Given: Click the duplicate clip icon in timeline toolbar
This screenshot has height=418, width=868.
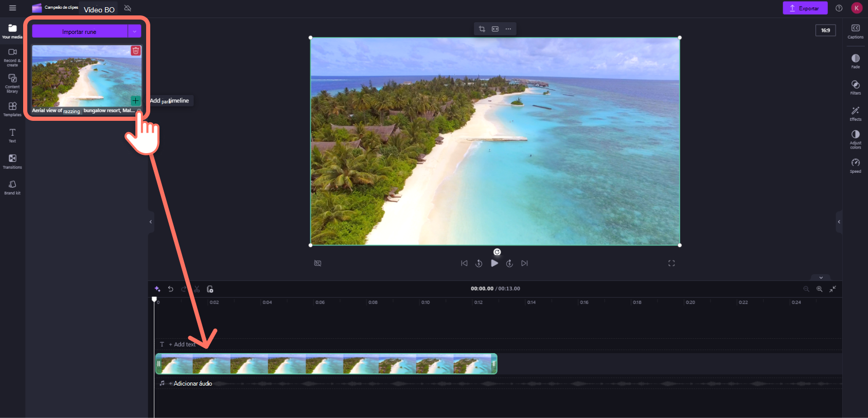Looking at the screenshot, I should pyautogui.click(x=210, y=289).
